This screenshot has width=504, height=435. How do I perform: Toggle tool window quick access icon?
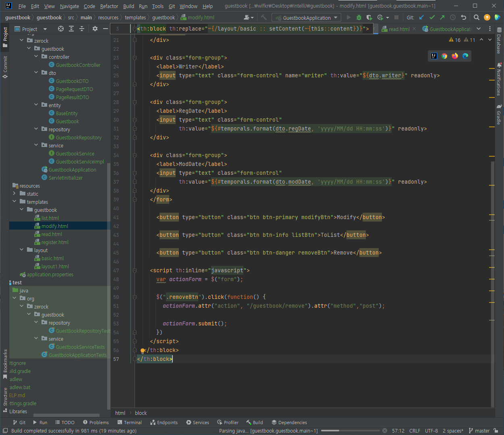tap(5, 431)
